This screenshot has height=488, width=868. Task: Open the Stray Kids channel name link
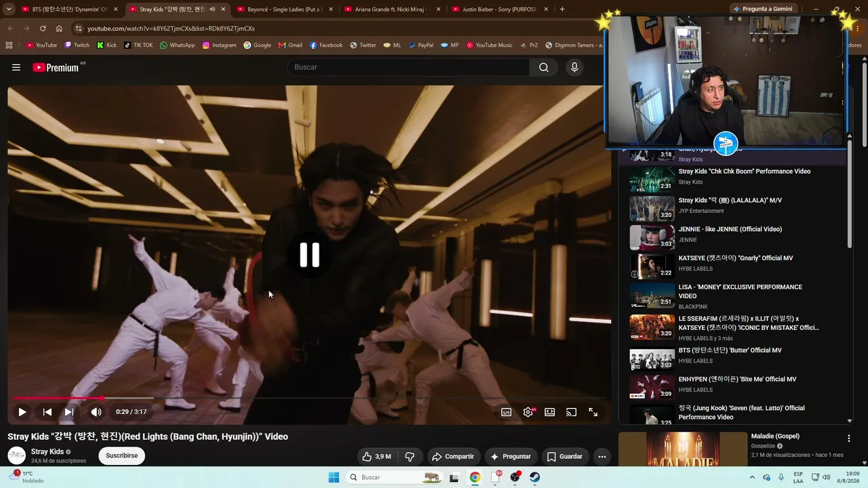click(x=47, y=451)
